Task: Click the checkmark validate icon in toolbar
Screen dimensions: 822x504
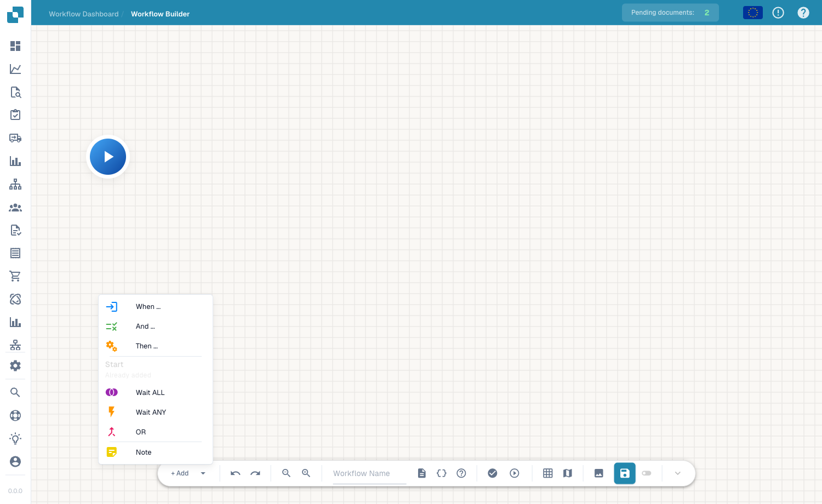Action: [x=493, y=473]
